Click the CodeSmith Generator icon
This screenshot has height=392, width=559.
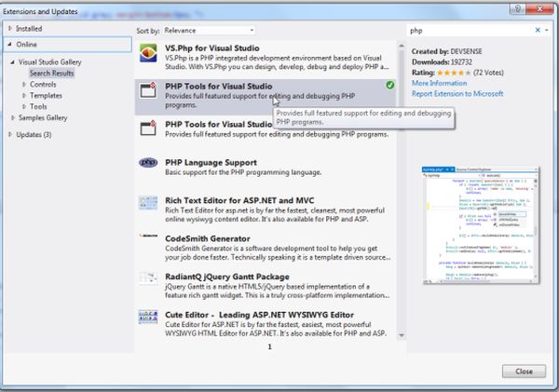148,236
